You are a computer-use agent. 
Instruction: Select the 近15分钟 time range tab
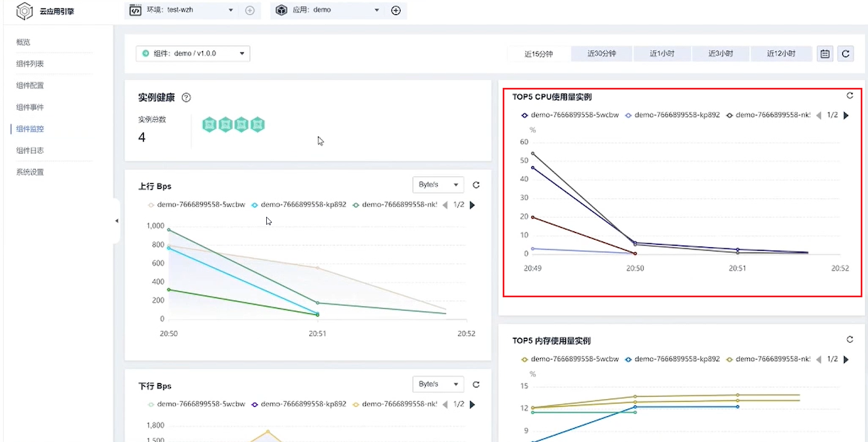[539, 53]
